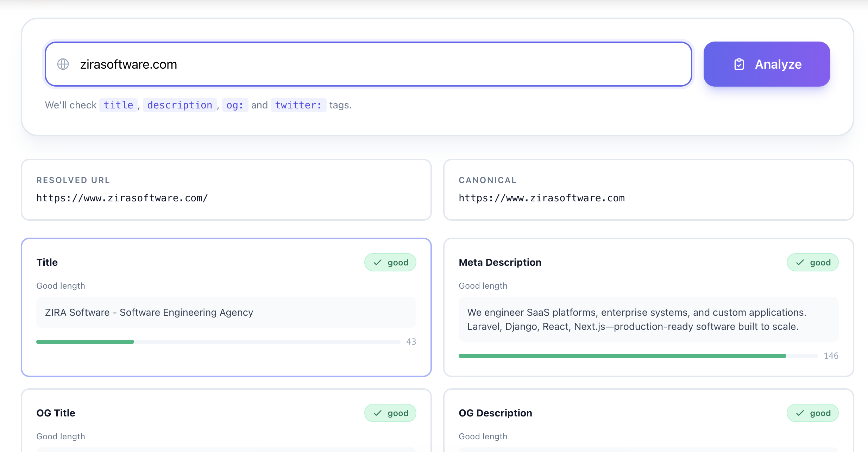Image resolution: width=868 pixels, height=452 pixels.
Task: Click the globe icon in the URL field
Action: point(63,64)
